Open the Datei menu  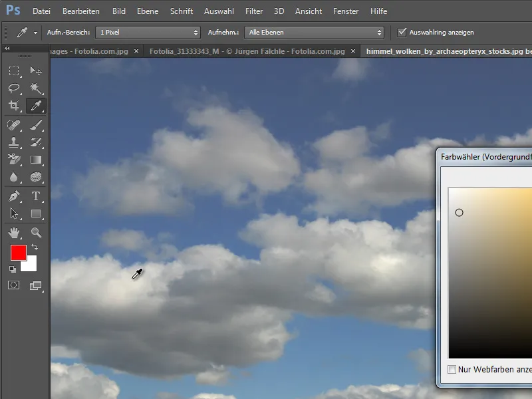(41, 11)
